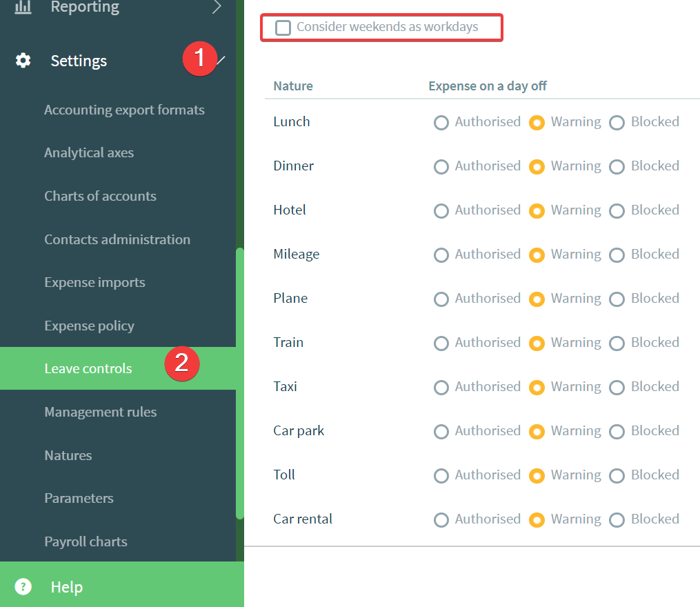The image size is (700, 607).
Task: Click the Plane nature label
Action: coord(290,299)
